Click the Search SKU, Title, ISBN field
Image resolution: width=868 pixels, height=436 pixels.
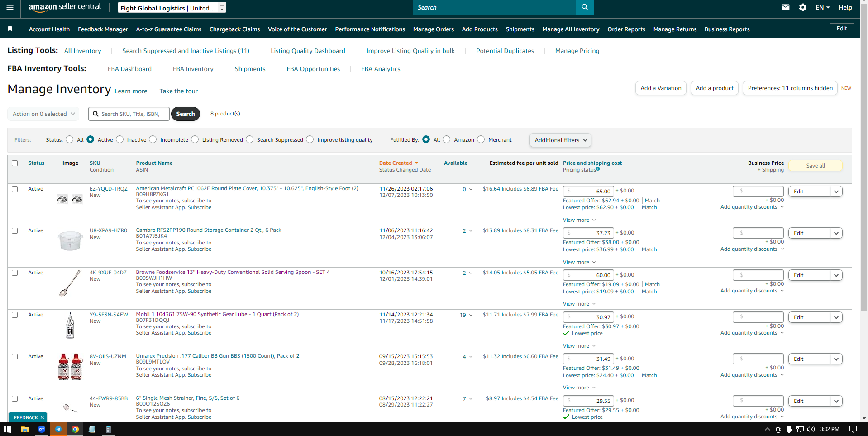(129, 114)
